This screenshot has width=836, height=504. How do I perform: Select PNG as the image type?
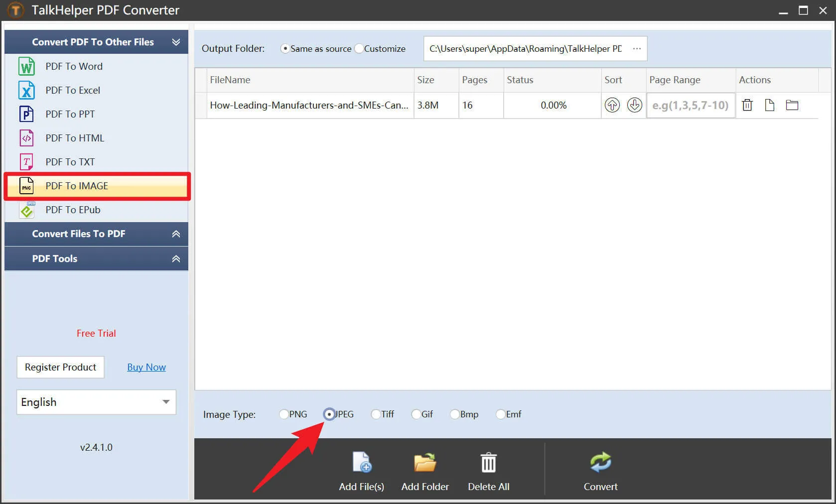point(284,414)
